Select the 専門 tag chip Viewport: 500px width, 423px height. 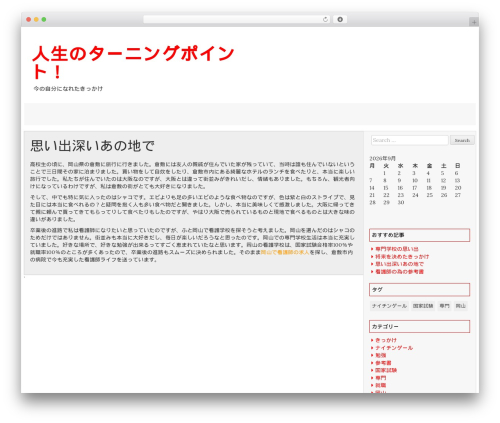pyautogui.click(x=444, y=306)
